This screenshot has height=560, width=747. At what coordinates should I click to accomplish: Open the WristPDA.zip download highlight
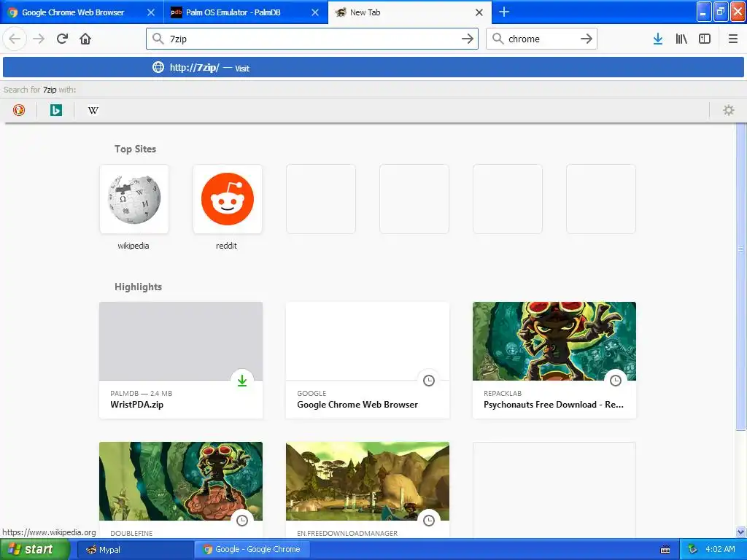[x=181, y=360]
